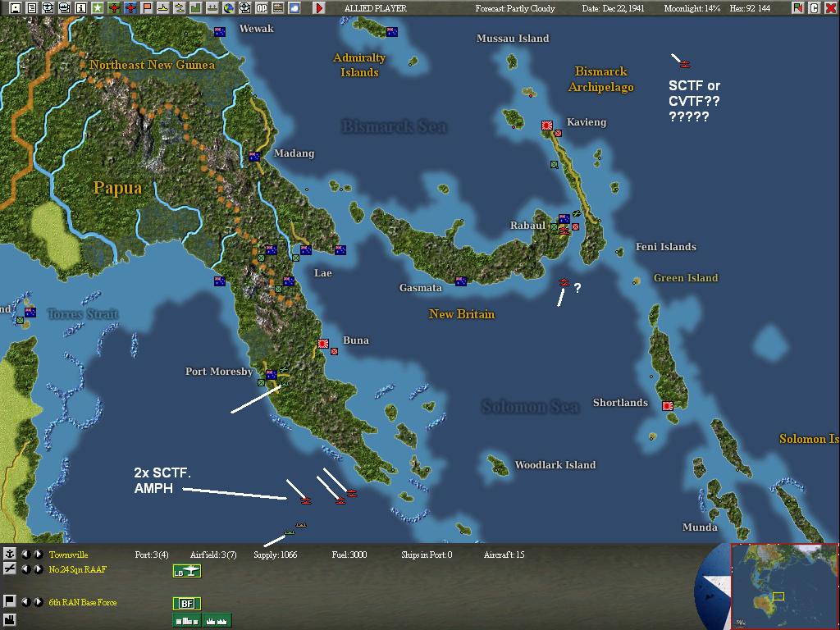The height and width of the screenshot is (630, 840).
Task: Show previous land unit before 6th RAN Base Force
Action: tap(25, 601)
